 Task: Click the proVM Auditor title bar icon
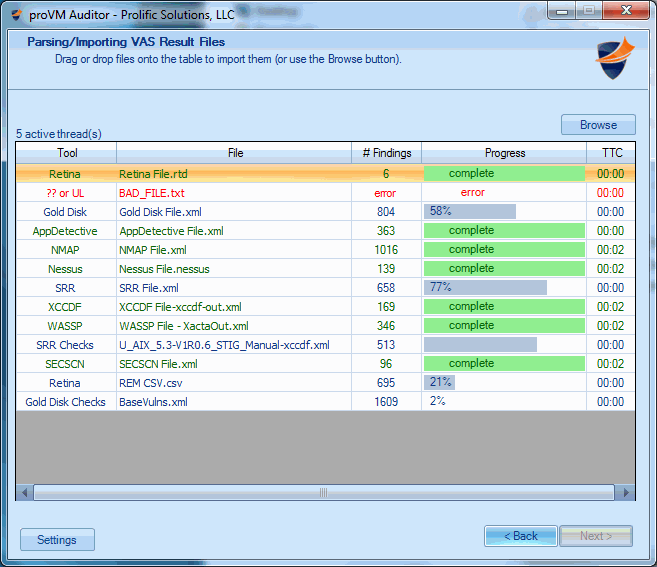[17, 15]
